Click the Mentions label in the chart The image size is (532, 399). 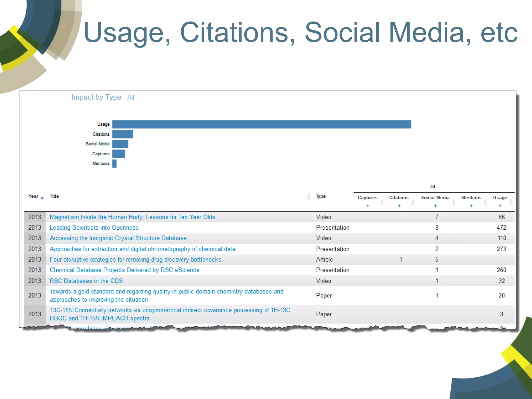point(101,164)
